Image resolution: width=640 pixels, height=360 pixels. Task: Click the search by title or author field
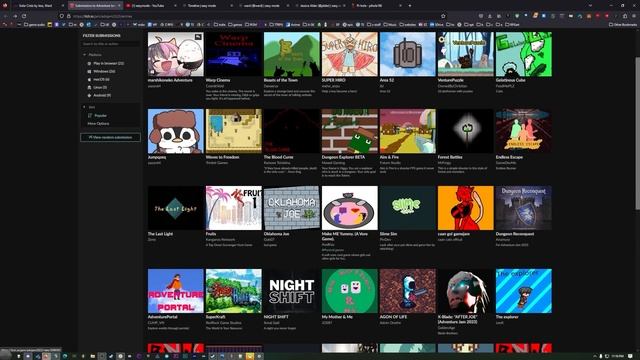point(111,44)
